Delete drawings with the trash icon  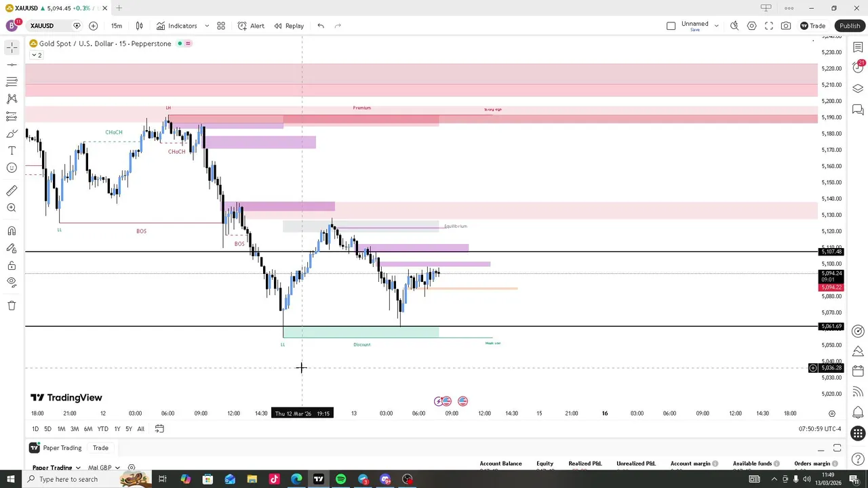coord(12,306)
